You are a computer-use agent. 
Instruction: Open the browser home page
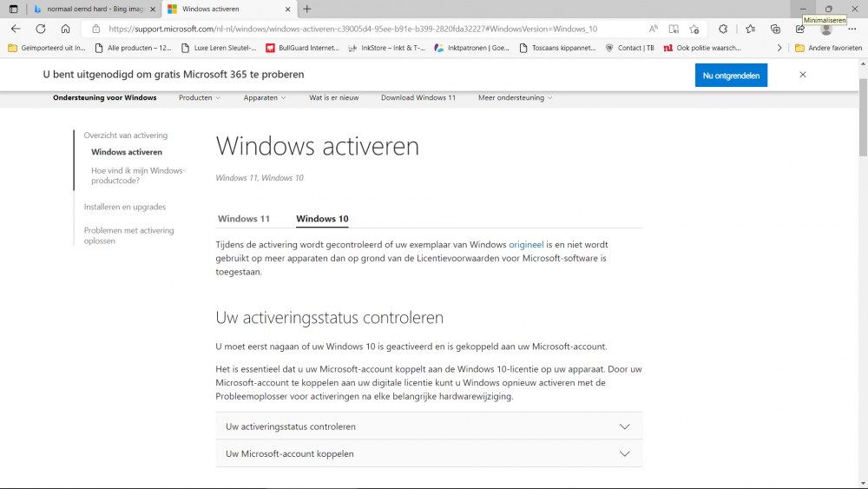pos(65,29)
